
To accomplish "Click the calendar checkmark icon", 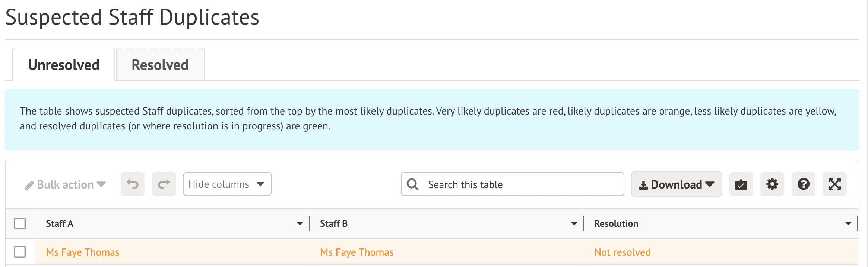I will [x=741, y=184].
